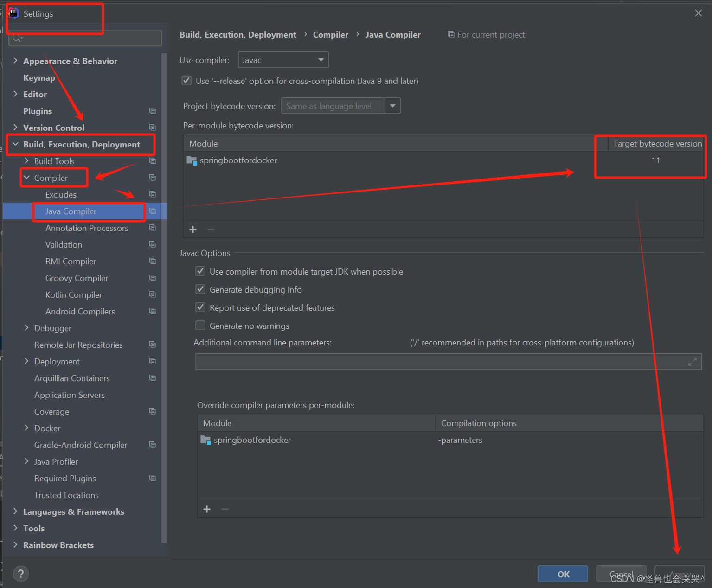Screen dimensions: 712x588
Task: Click the minus icon under Override compiler parameters table
Action: (225, 509)
